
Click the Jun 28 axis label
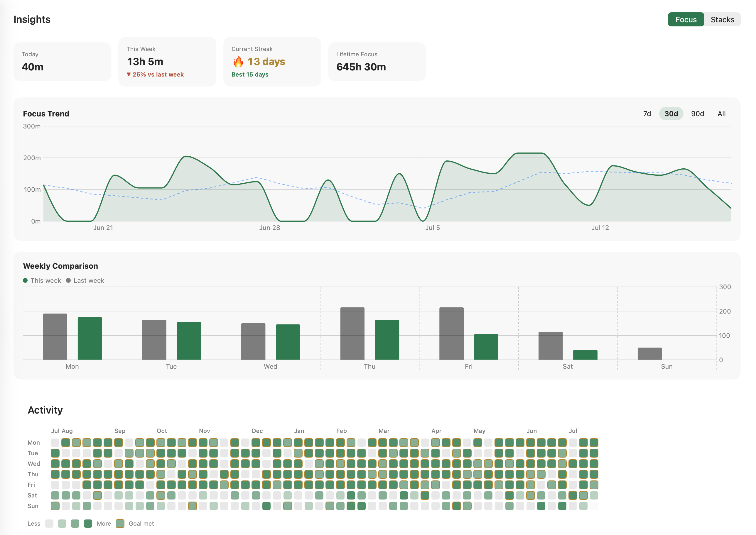pyautogui.click(x=270, y=228)
